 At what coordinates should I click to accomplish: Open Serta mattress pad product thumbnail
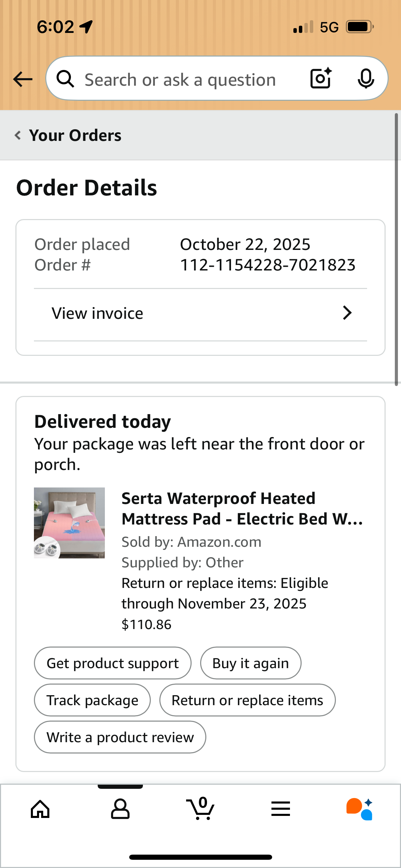click(69, 523)
